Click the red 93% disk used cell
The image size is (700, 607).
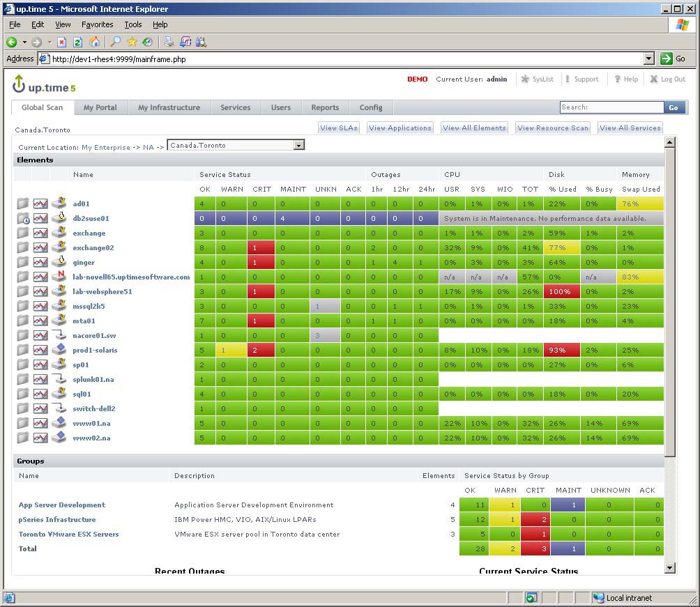click(562, 350)
